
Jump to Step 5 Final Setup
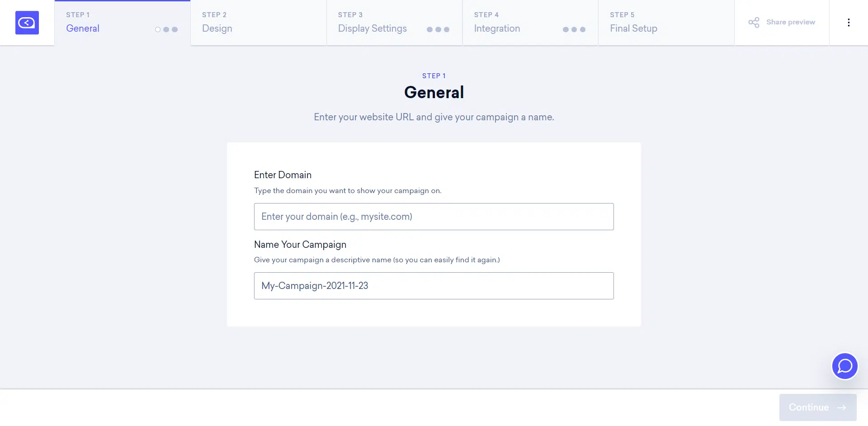(633, 28)
